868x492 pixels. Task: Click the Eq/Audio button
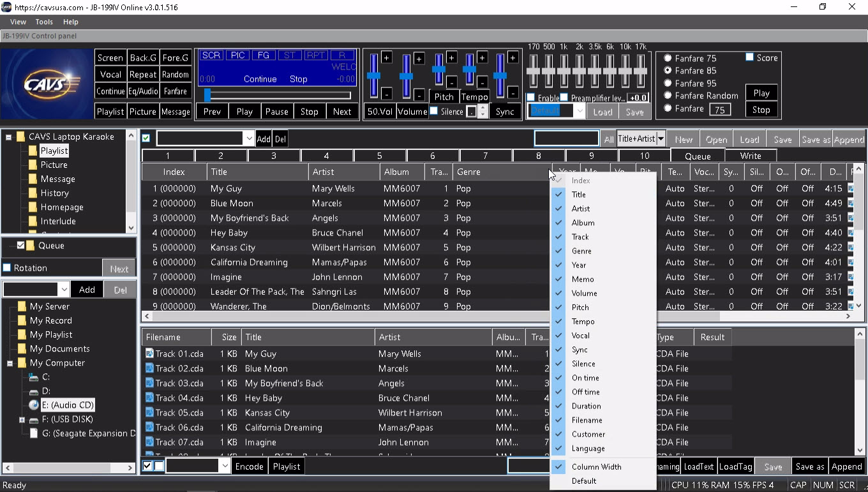tap(143, 91)
